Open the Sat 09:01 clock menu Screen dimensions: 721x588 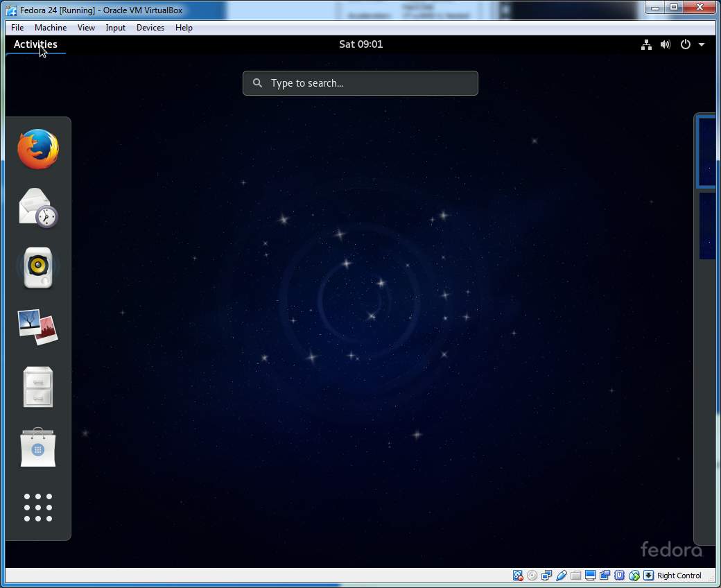[x=361, y=44]
